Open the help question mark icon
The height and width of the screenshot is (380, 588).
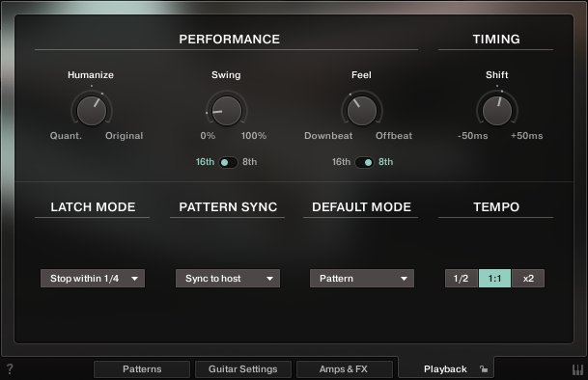10,369
